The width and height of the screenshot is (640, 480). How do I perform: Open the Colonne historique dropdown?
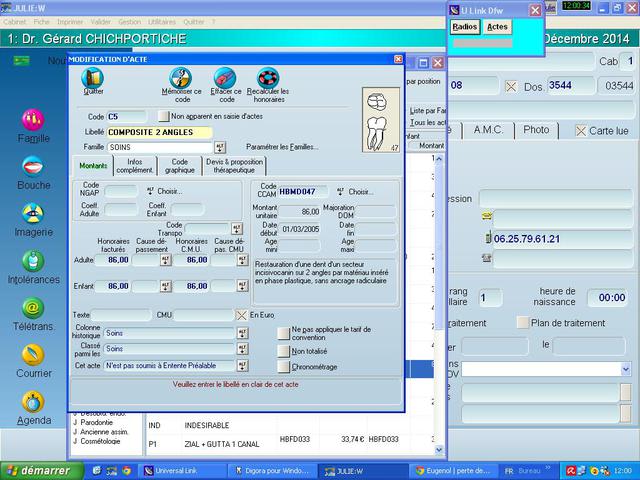coord(242,333)
